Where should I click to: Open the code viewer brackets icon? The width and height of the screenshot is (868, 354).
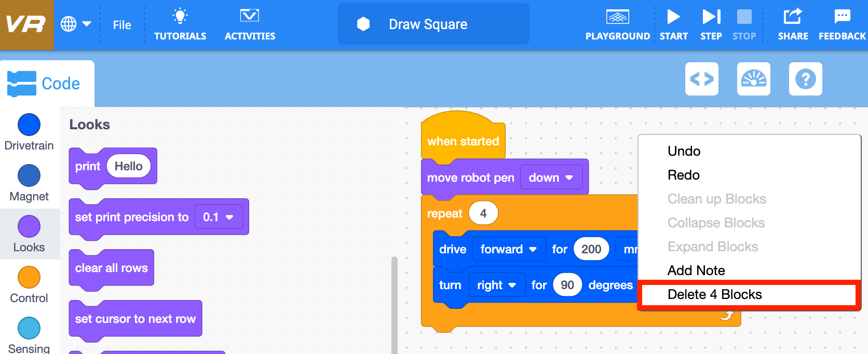[701, 79]
